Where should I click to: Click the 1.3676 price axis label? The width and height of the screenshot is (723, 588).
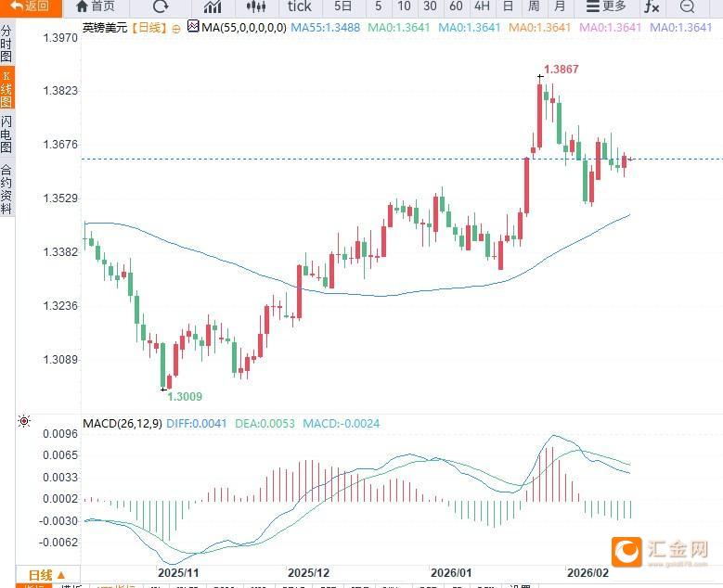(60, 145)
